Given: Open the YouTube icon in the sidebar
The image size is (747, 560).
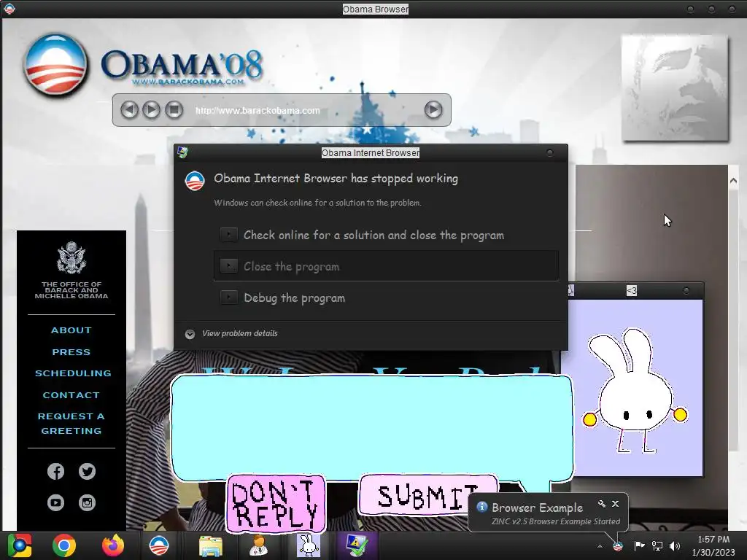Looking at the screenshot, I should click(x=55, y=502).
